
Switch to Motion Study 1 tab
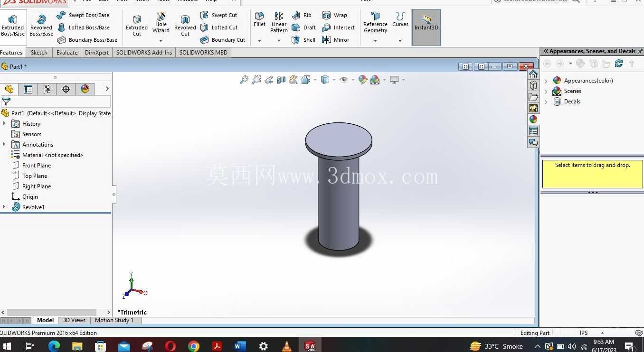(114, 320)
